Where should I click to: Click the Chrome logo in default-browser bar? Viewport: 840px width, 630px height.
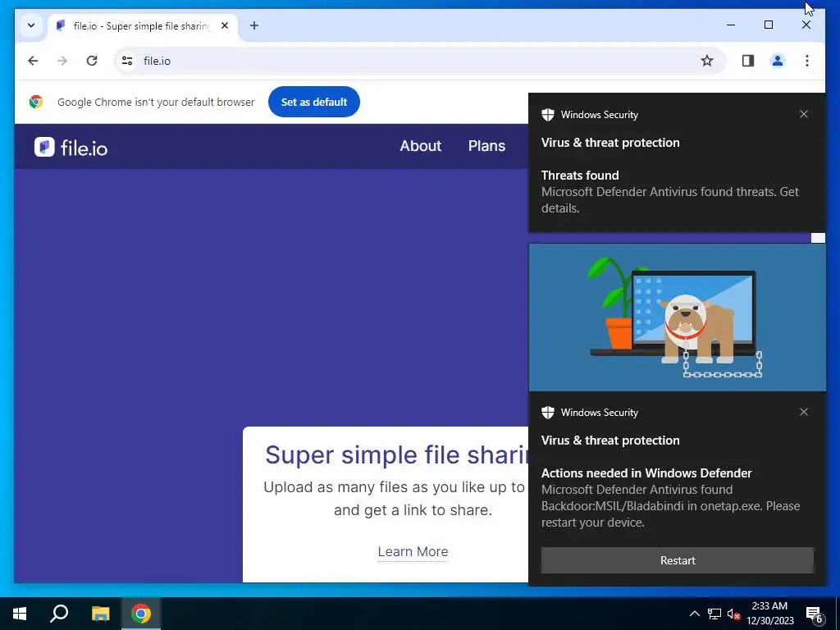36,102
